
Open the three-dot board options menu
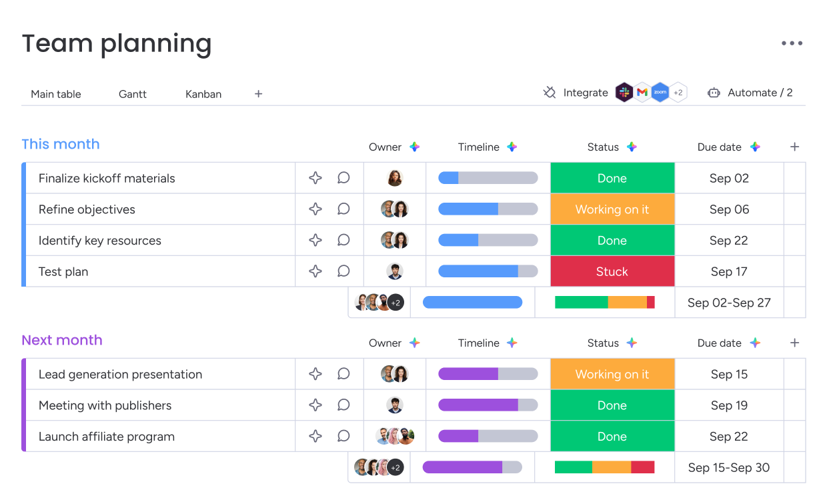pos(792,43)
